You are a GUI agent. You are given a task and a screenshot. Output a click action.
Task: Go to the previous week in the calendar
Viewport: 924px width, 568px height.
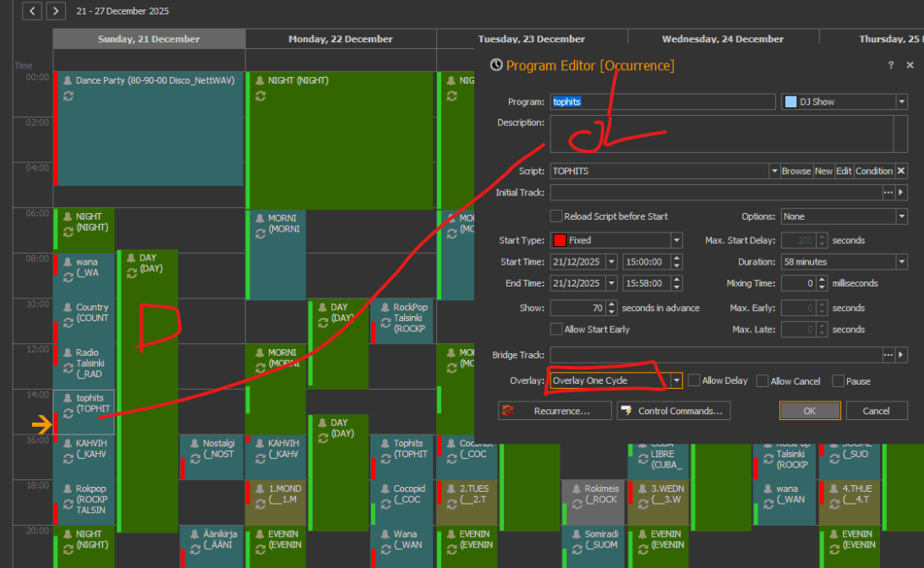pos(32,11)
